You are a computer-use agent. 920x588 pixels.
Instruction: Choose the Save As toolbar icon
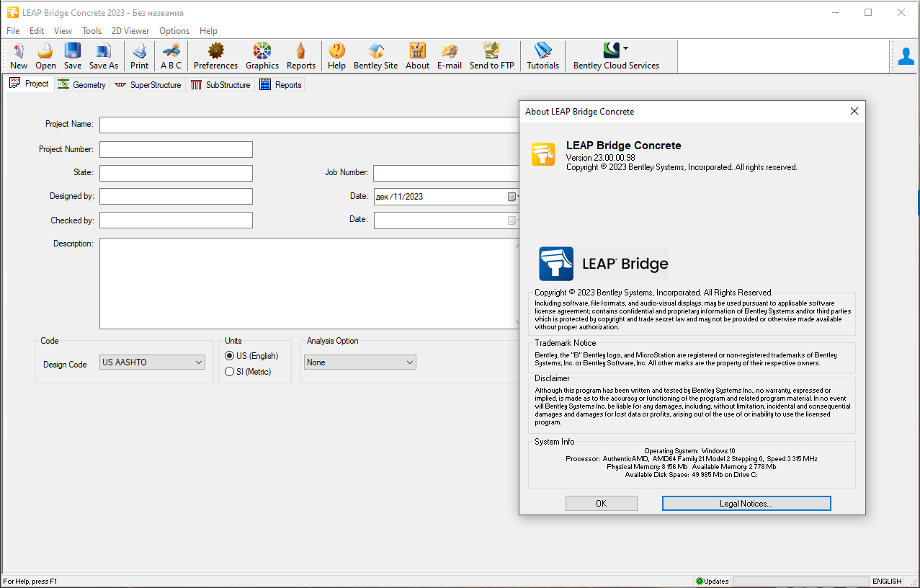click(104, 56)
